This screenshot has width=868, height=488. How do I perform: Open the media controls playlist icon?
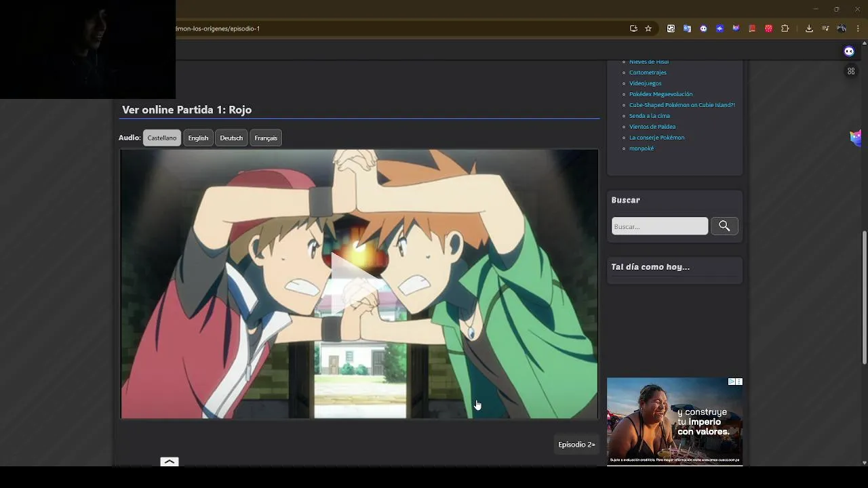click(825, 28)
